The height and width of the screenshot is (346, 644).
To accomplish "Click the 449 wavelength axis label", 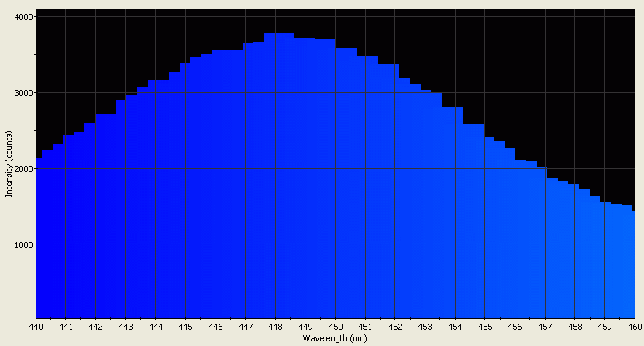I will [305, 327].
